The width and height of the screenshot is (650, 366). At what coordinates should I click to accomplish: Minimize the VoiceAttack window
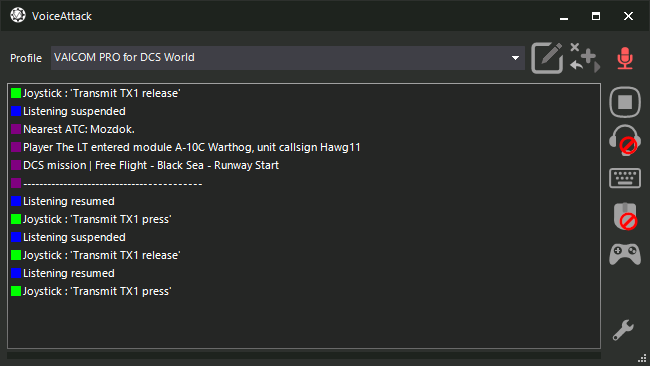coord(564,16)
